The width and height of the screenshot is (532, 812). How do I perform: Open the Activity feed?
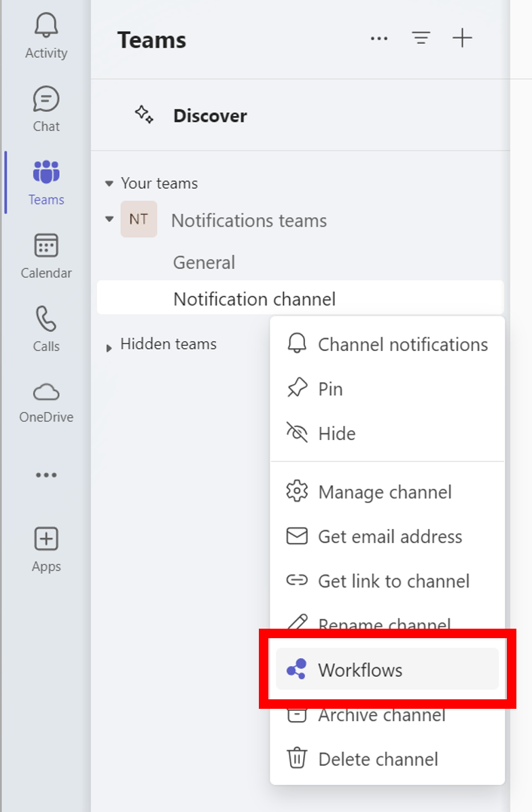[x=46, y=36]
